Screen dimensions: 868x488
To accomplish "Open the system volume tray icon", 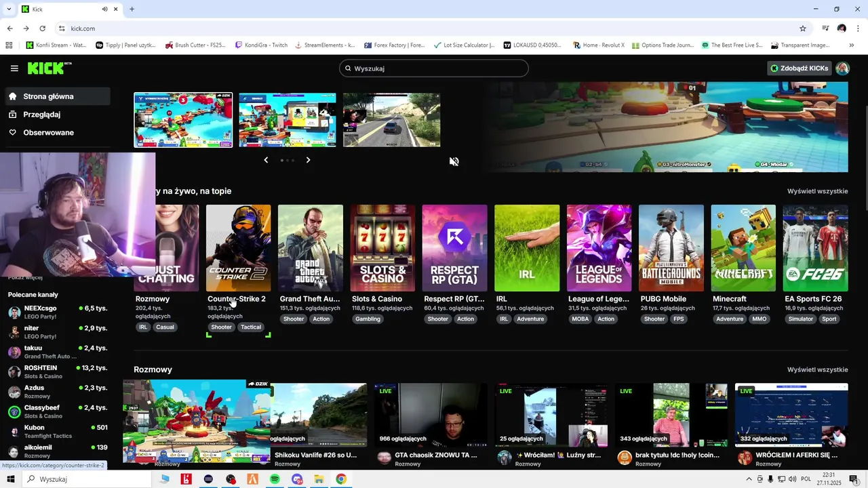I will tap(794, 479).
